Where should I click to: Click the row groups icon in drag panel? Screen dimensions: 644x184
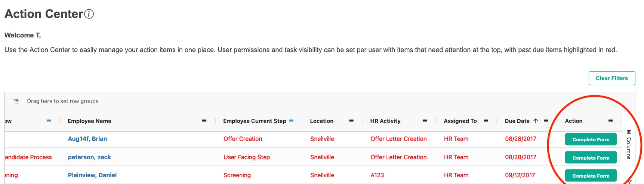coord(16,101)
